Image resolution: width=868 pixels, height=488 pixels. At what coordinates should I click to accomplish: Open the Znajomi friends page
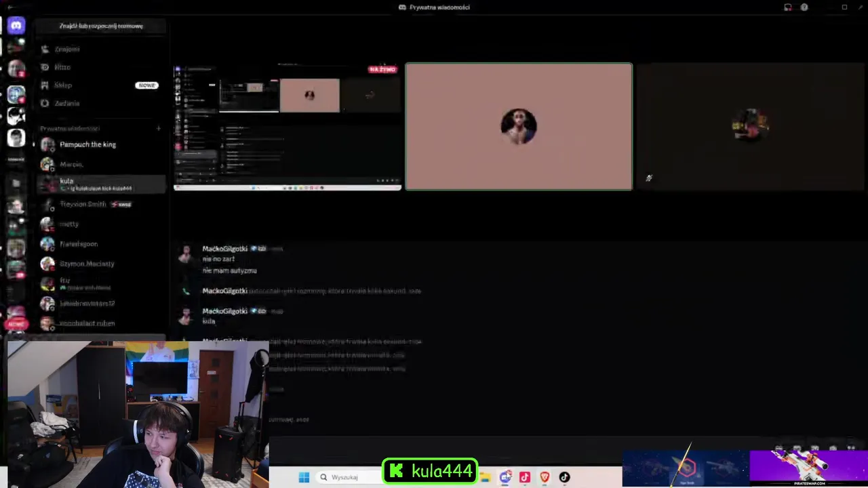pos(100,49)
